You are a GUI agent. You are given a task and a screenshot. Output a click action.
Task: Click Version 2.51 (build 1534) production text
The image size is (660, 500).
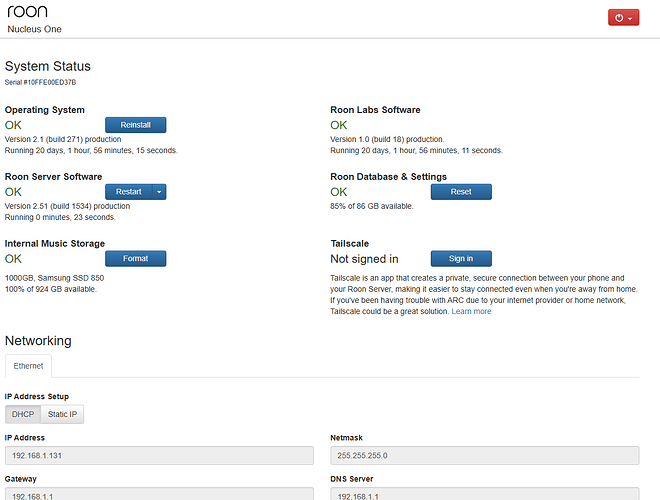(x=67, y=206)
